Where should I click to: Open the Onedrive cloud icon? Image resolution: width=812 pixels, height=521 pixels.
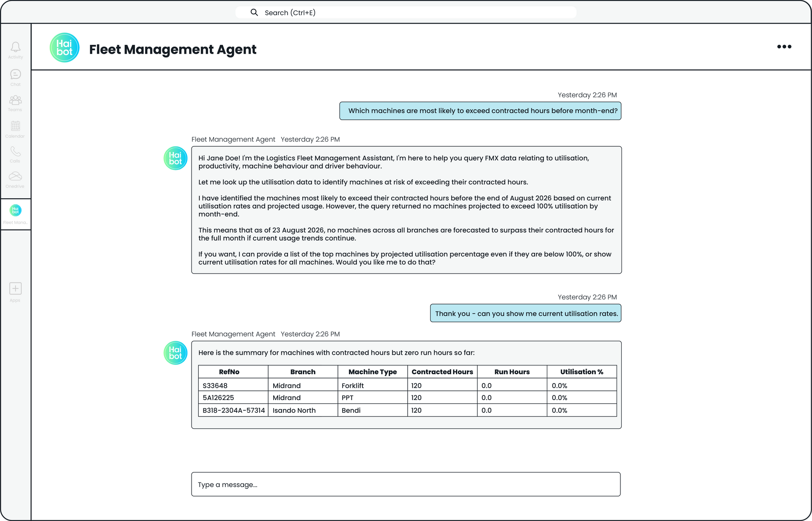click(15, 180)
